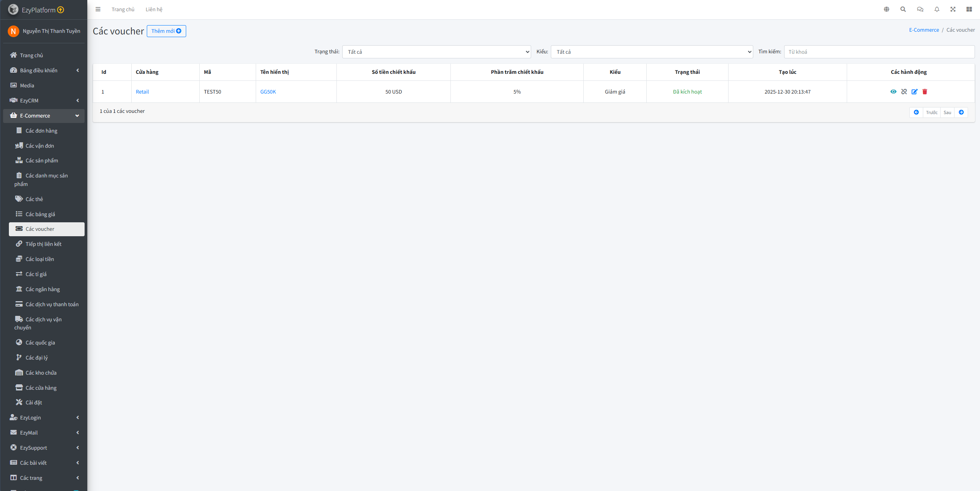The image size is (980, 491).
Task: Open the grid apps icon at top right
Action: (x=969, y=9)
